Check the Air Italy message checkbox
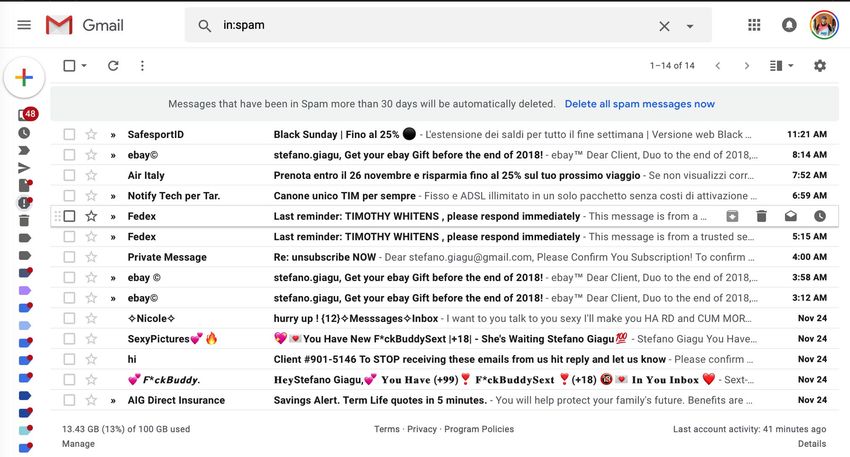This screenshot has height=457, width=850. pyautogui.click(x=69, y=175)
